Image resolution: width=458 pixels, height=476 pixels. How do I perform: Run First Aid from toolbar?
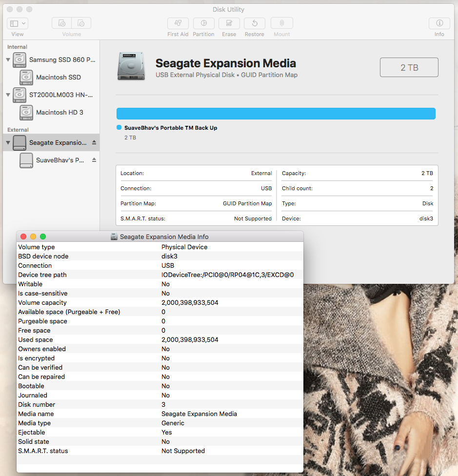point(178,23)
